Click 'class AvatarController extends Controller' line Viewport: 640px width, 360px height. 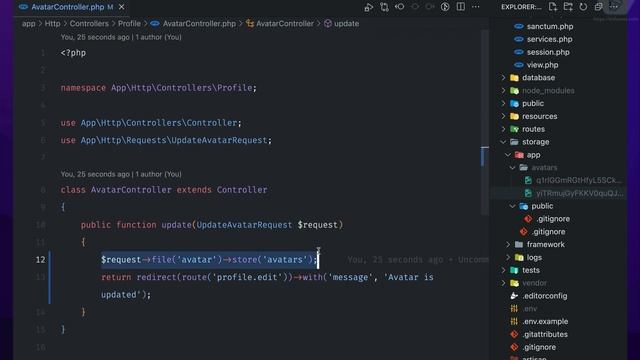(x=164, y=190)
